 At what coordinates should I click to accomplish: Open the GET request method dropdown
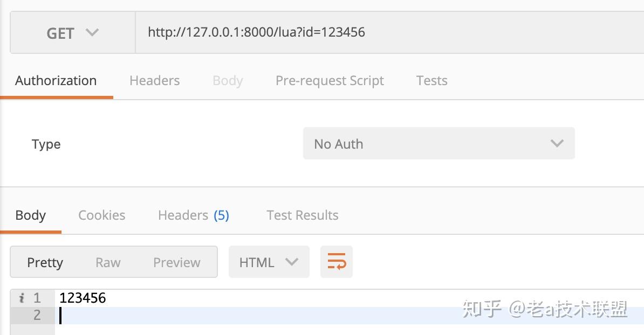pos(73,33)
